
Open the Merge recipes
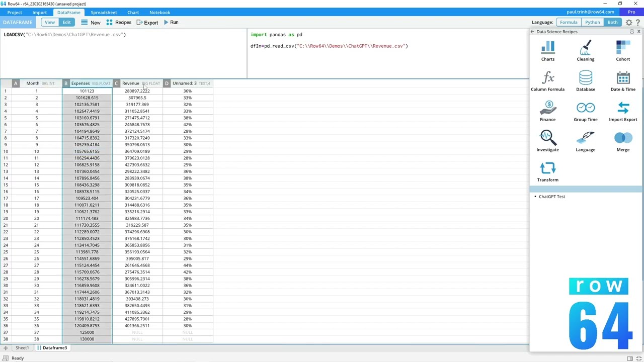(x=623, y=142)
